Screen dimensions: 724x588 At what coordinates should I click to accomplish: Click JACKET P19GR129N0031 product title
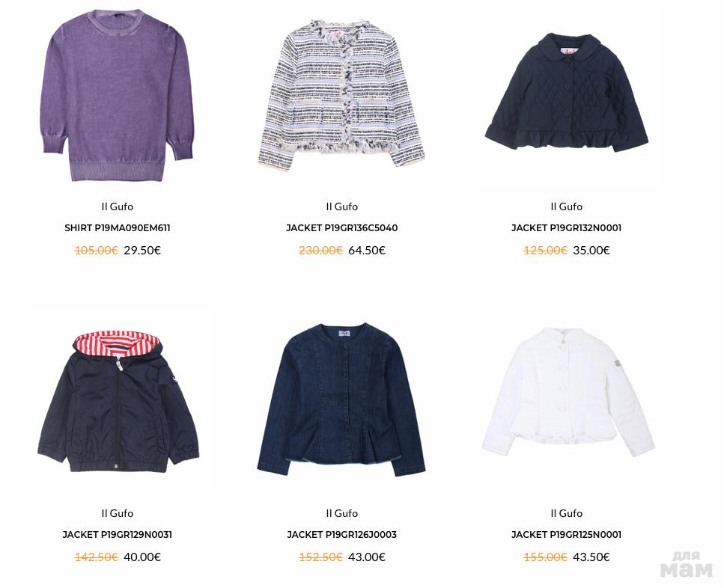(118, 534)
